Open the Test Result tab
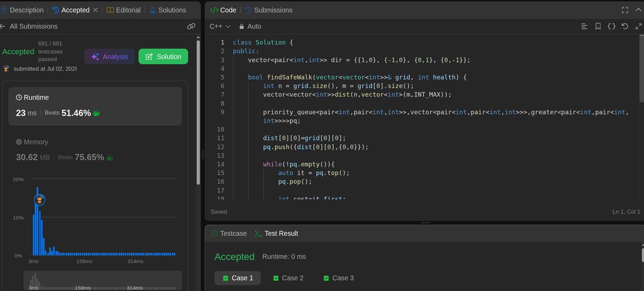Screen dimensions: 644x291 [277, 233]
